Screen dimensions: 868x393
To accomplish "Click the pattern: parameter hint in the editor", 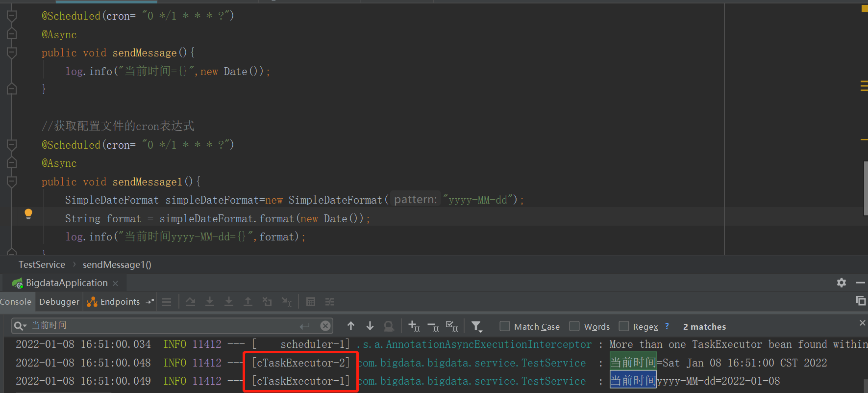I will point(415,200).
